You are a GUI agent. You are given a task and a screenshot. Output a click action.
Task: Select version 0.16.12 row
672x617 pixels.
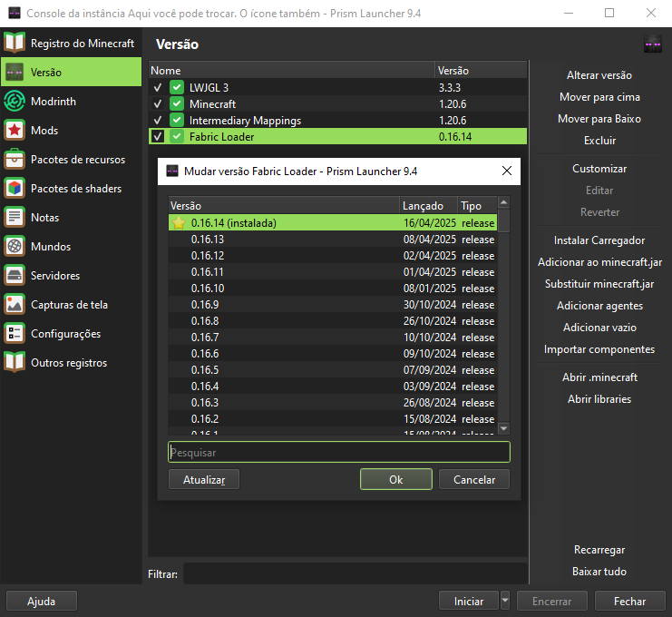click(x=333, y=256)
